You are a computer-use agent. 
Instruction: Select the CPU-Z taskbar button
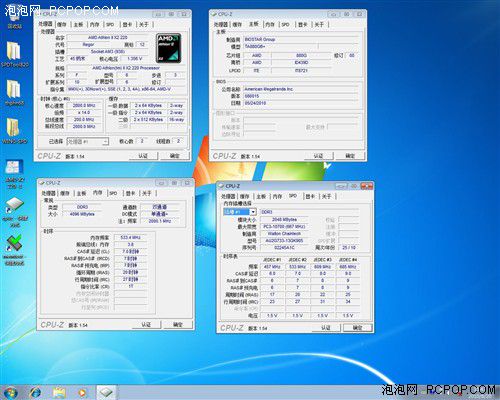pyautogui.click(x=107, y=392)
